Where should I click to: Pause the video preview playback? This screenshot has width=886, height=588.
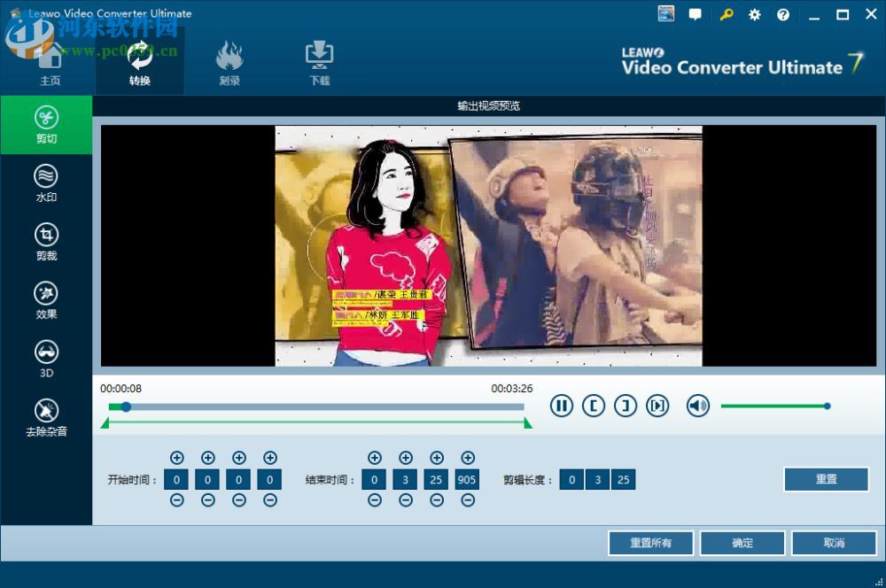pos(562,406)
